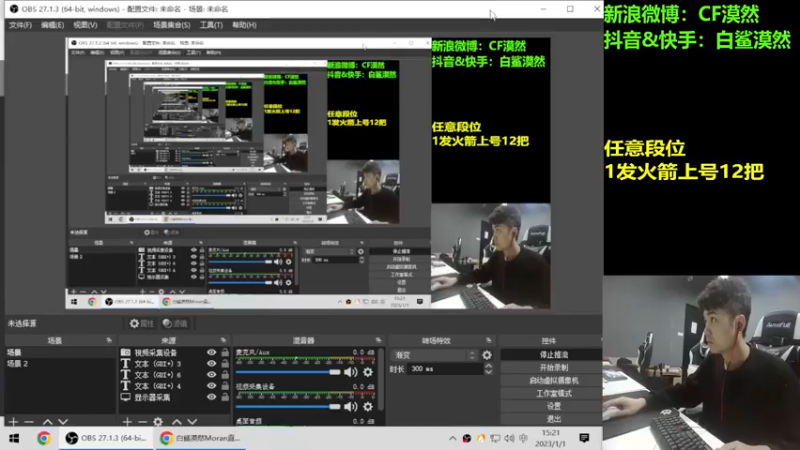Mute the 麦克风/Aux channel
This screenshot has width=800, height=450.
tap(351, 372)
